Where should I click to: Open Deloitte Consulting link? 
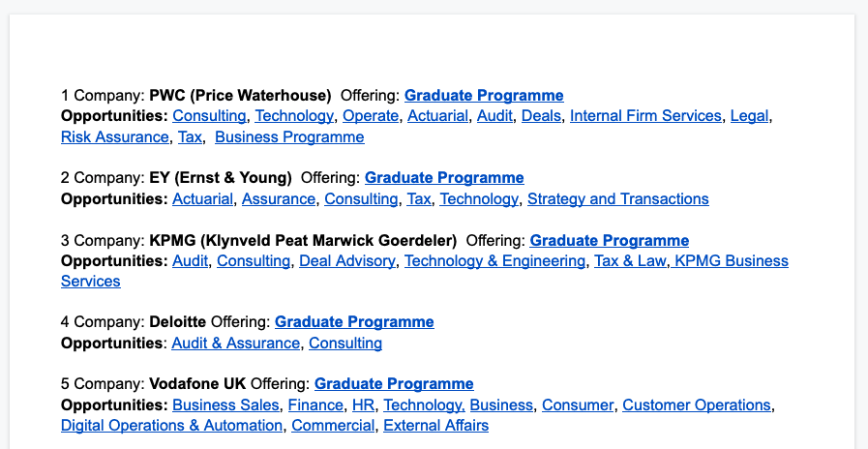(x=344, y=344)
